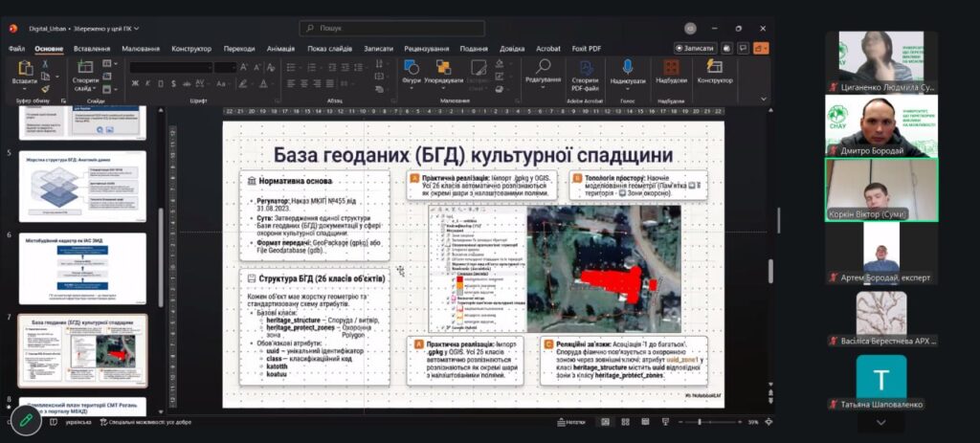Open the Надбудови add-ins icon

(x=671, y=72)
